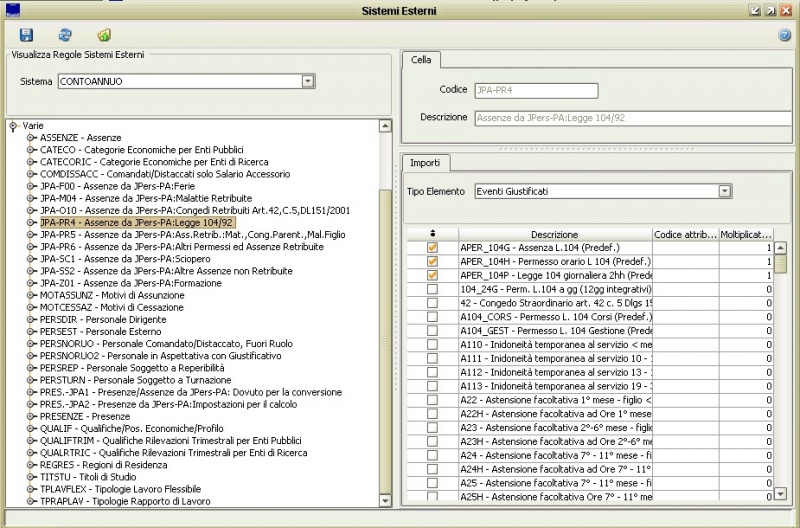The image size is (800, 528).
Task: Click the window restore arrow icon
Action: (x=770, y=9)
